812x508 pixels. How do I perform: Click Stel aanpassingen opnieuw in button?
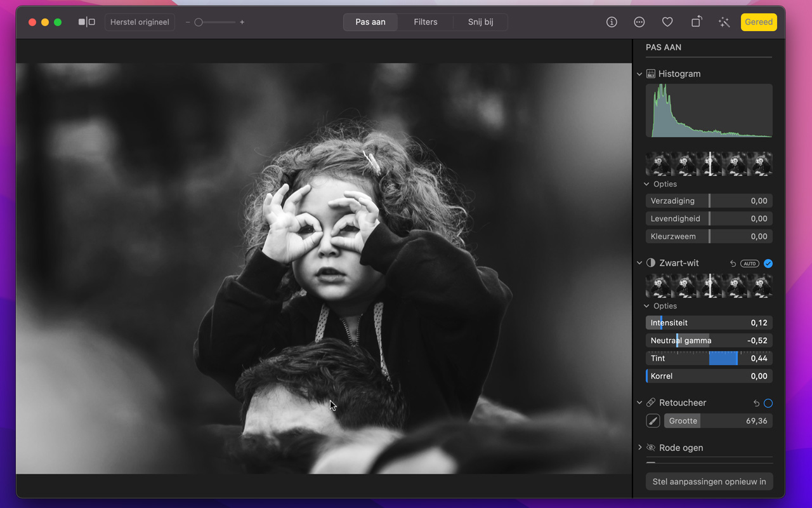[x=709, y=481]
